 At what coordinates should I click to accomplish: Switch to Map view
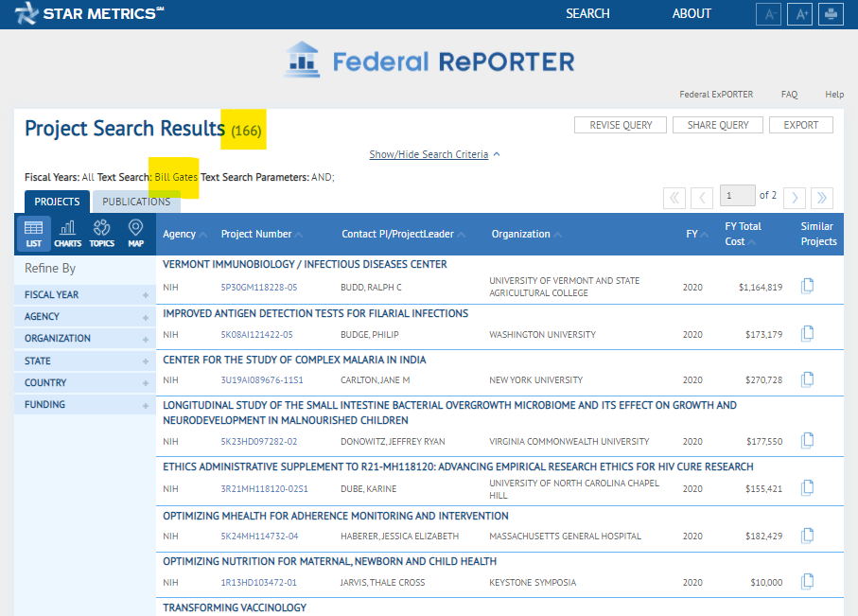click(135, 234)
